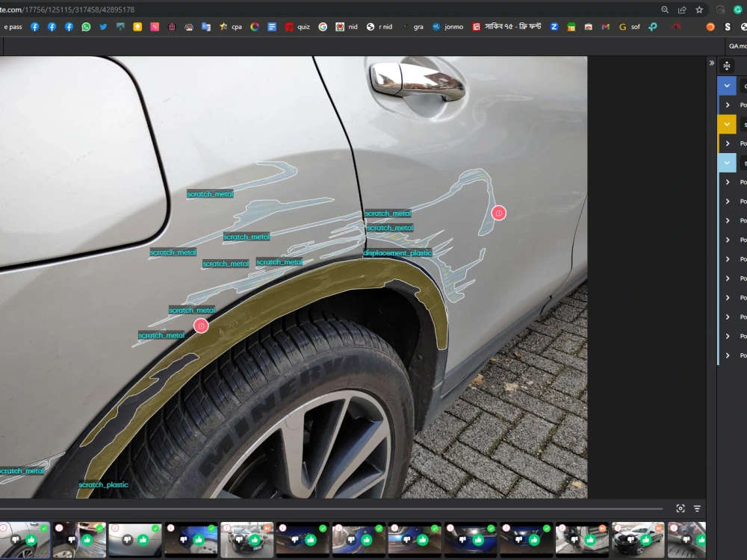Collapse the blue annotation group chevron
Screen dimensions: 747x560
pos(727,86)
